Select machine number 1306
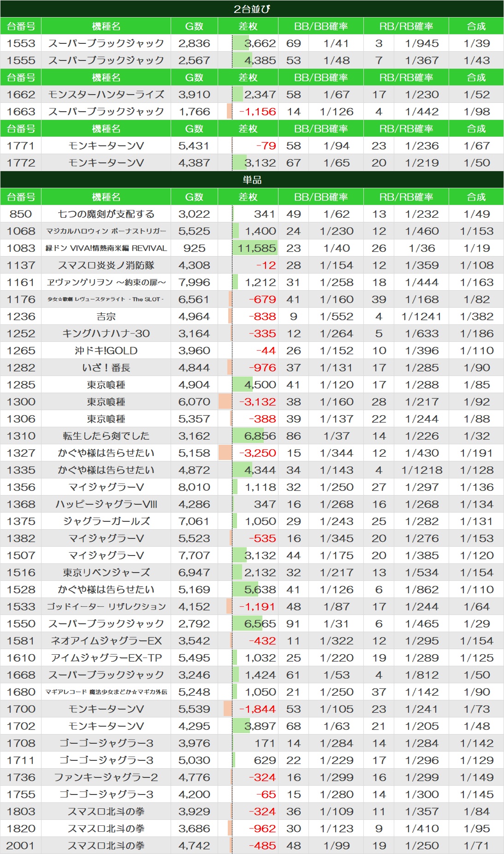Viewport: 504px width, 854px height. click(x=21, y=419)
